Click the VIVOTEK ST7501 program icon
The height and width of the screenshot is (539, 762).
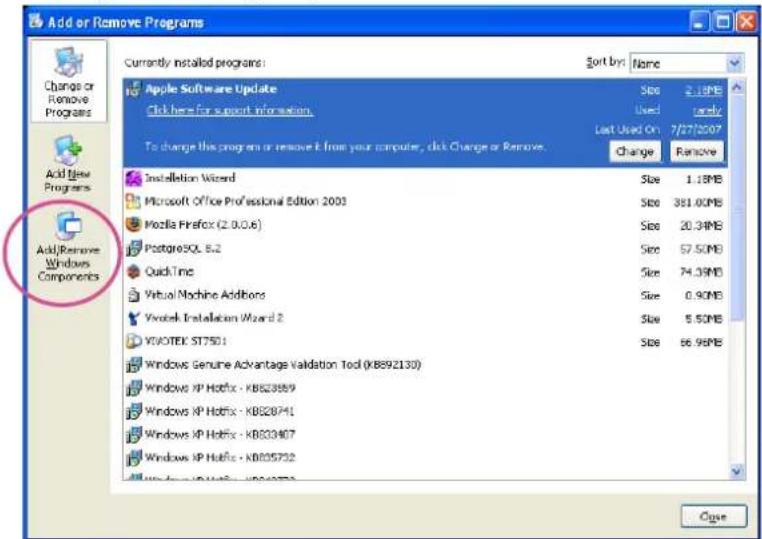click(133, 341)
